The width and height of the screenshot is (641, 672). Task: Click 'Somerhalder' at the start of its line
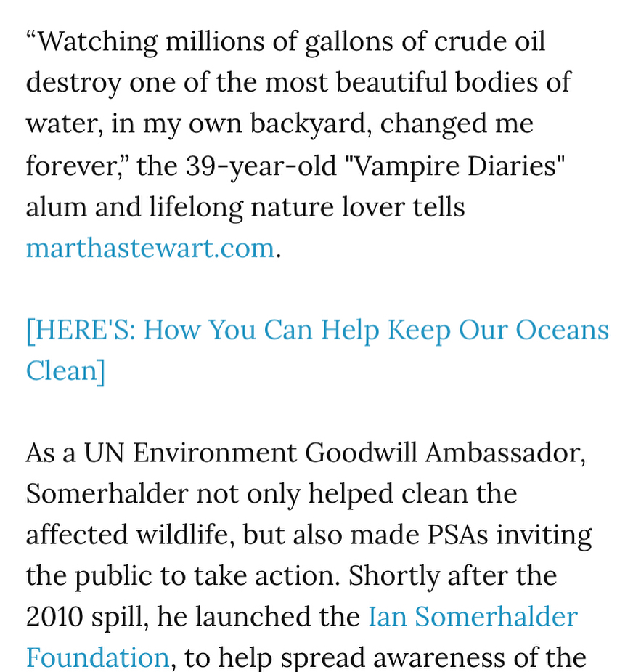(x=107, y=494)
